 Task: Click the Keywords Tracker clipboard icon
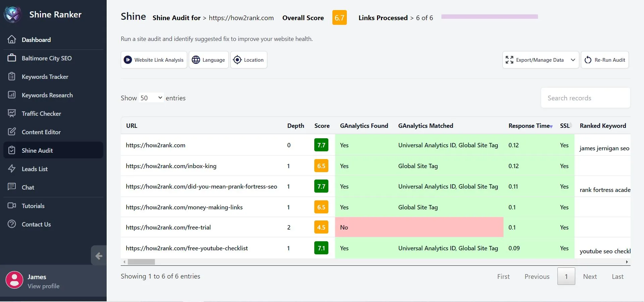coord(12,76)
